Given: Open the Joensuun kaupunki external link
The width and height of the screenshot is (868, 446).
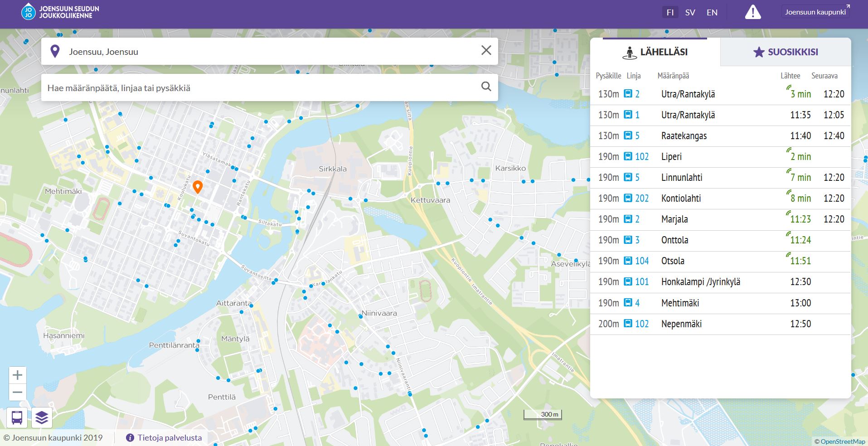Looking at the screenshot, I should 815,12.
